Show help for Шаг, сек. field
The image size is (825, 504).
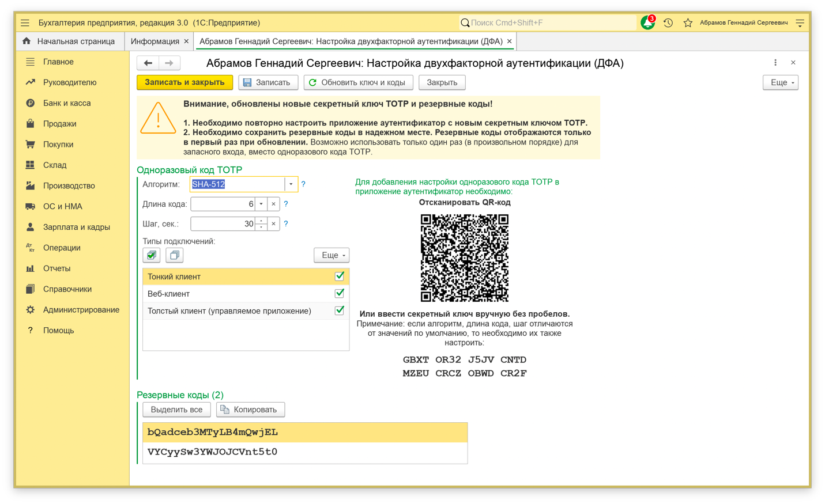(x=286, y=223)
